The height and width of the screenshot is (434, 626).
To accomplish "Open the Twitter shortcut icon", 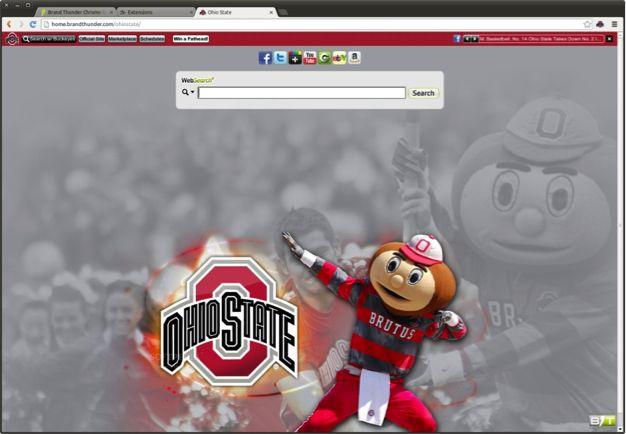I will tap(280, 58).
